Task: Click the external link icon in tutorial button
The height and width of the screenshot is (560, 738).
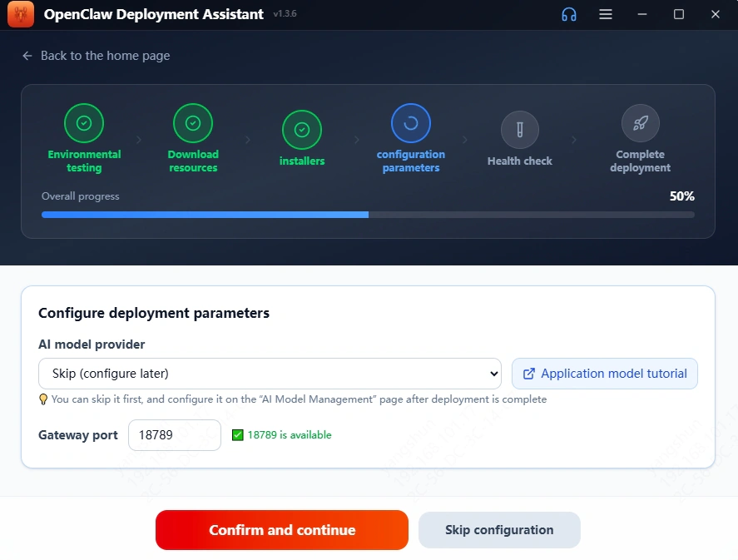Action: coord(529,374)
